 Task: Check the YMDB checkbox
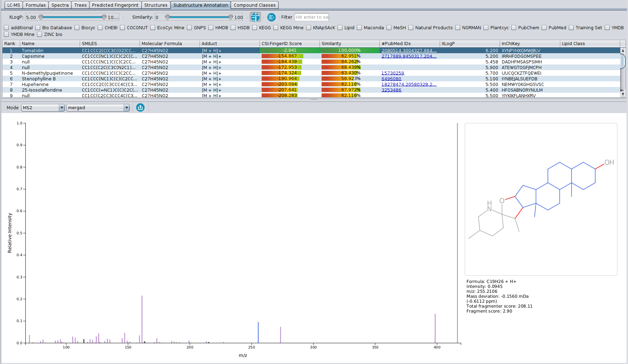[607, 27]
